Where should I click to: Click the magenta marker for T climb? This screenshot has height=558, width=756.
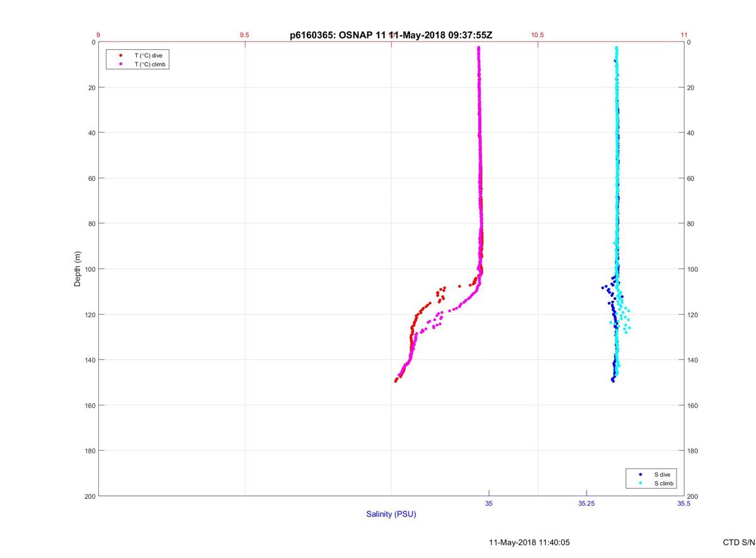[x=121, y=64]
